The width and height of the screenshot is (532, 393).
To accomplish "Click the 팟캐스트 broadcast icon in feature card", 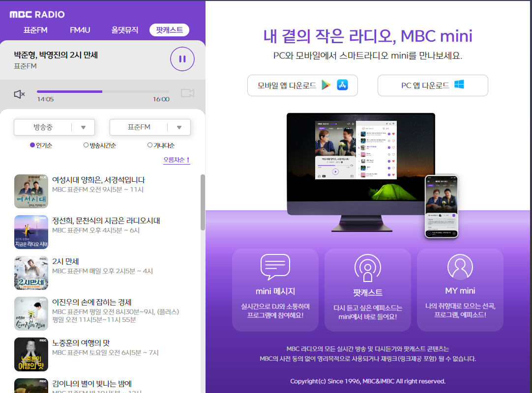I will [368, 268].
